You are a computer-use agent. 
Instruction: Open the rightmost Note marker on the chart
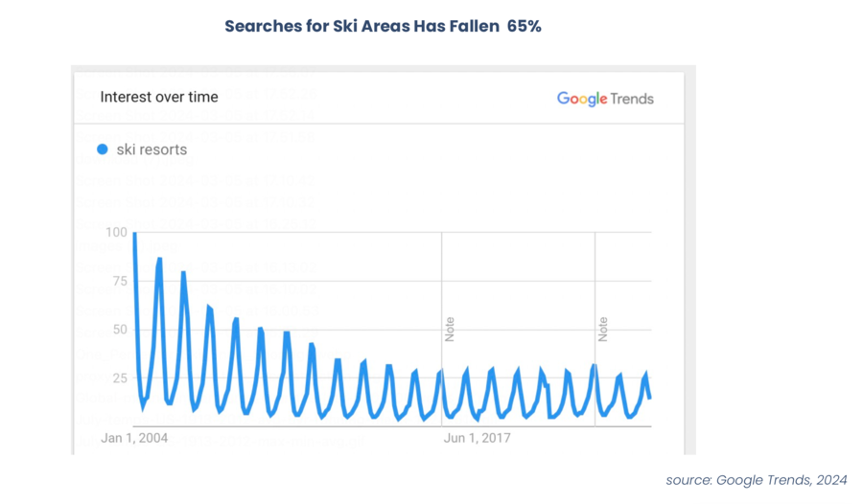[x=602, y=329]
